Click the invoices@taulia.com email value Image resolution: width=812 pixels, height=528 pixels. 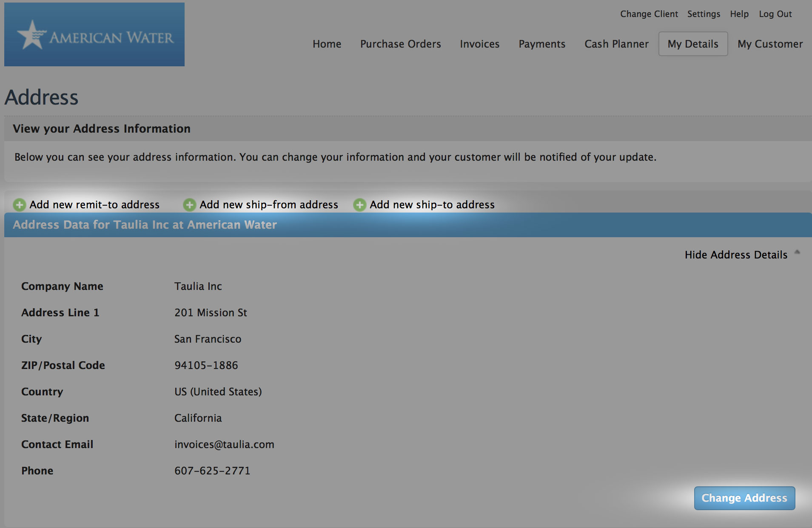tap(224, 444)
